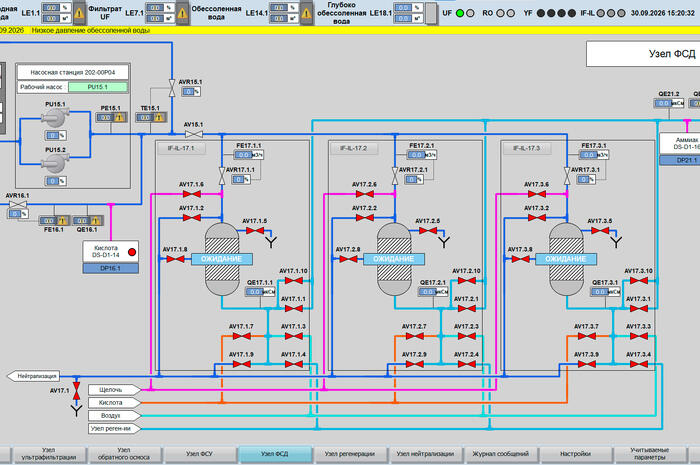Screen dimensions: 700x465
Task: Click valve AV17.1.2 icon
Action: coord(192,218)
